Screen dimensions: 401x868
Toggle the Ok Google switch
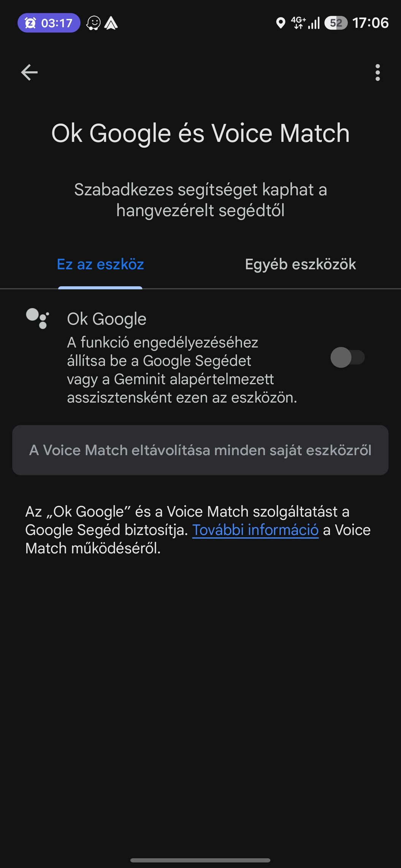pos(347,357)
